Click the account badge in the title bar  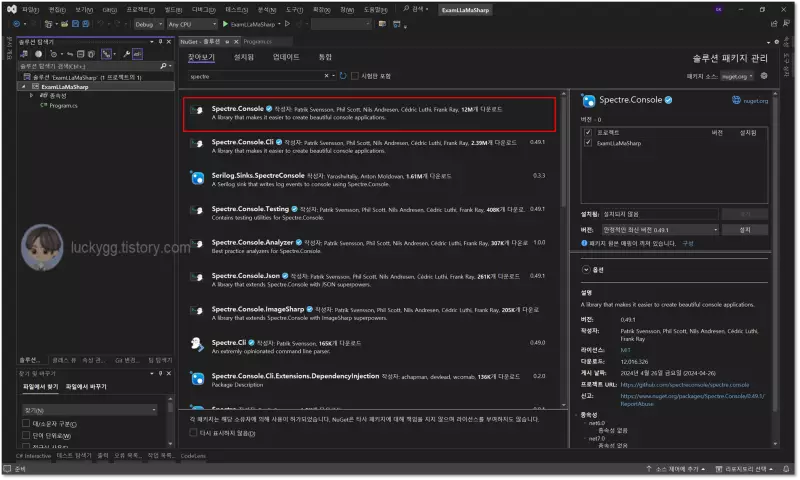(718, 10)
